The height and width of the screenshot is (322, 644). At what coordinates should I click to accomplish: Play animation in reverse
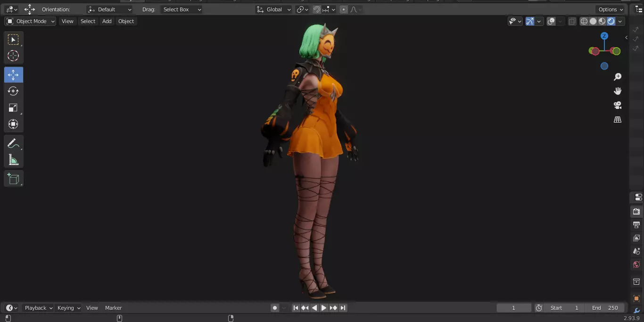click(x=314, y=308)
